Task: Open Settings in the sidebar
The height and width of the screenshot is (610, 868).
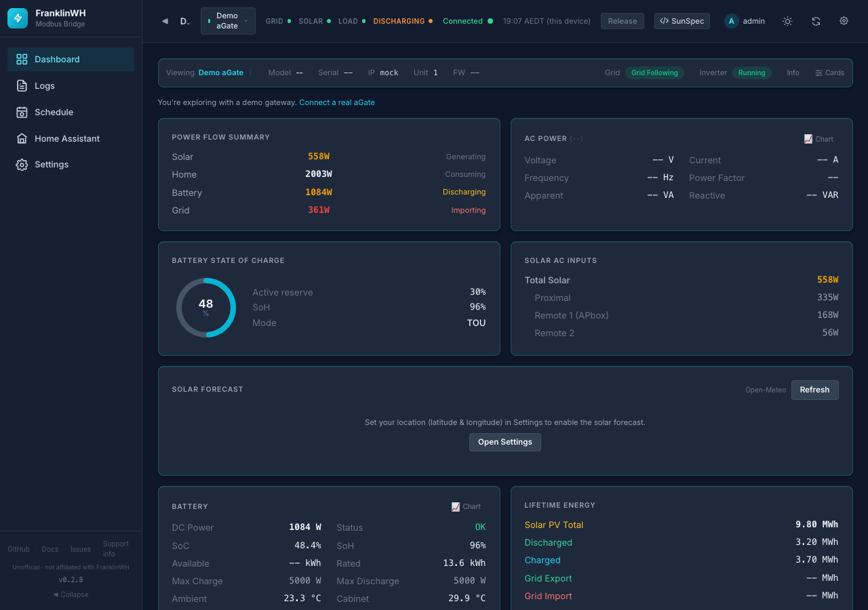Action: [x=71, y=165]
